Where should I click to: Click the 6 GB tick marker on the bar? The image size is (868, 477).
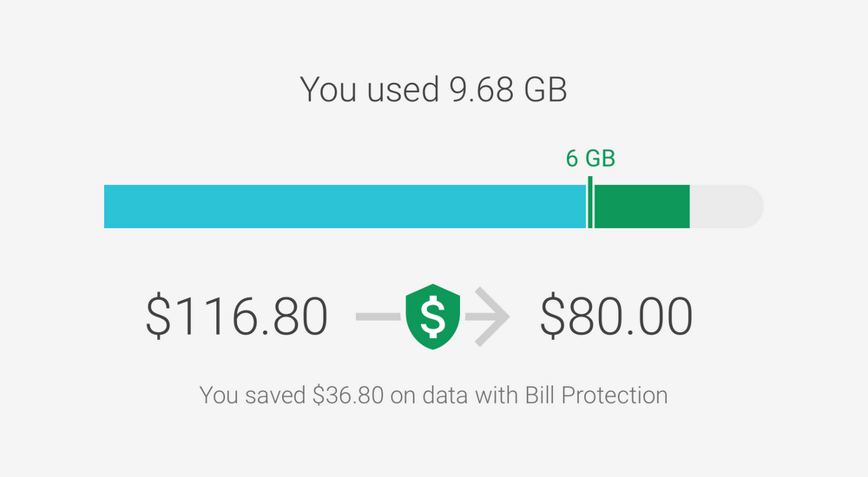590,201
